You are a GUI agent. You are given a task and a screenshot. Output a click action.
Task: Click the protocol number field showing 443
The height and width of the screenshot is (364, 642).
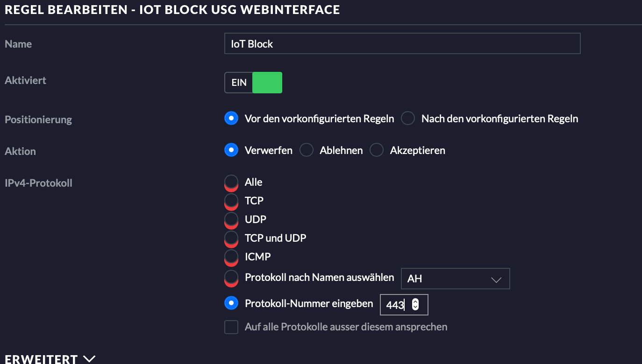coord(395,305)
